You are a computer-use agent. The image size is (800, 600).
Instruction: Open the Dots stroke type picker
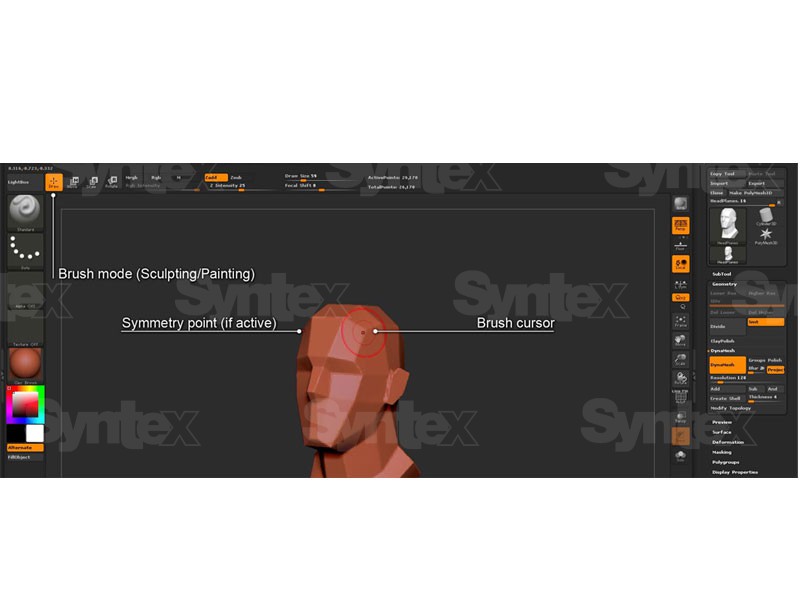25,251
